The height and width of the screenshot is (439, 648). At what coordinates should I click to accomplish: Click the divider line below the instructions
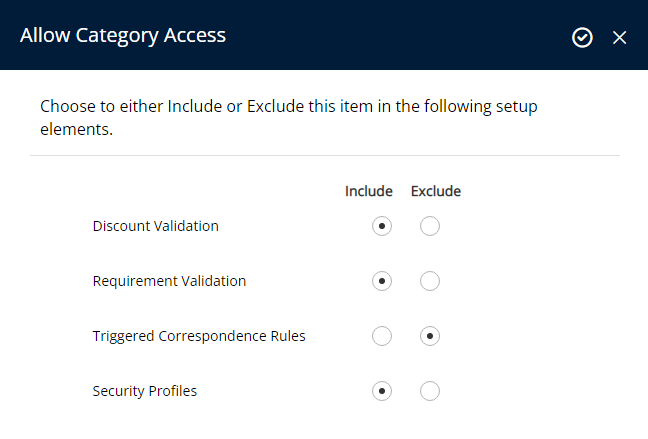325,155
